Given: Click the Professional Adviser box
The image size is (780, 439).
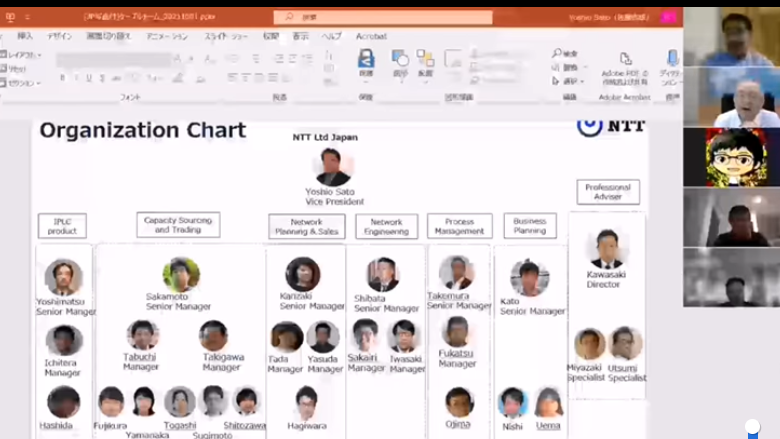Looking at the screenshot, I should coord(607,191).
